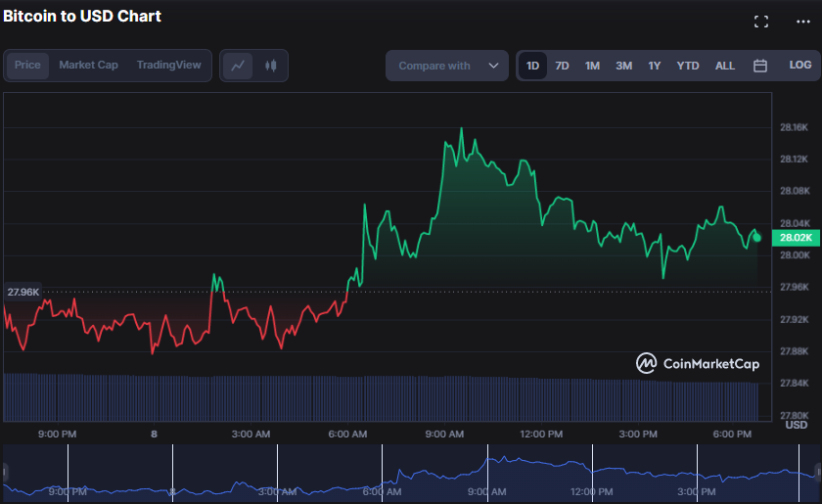Select the Market Cap tab
The height and width of the screenshot is (504, 822).
(x=88, y=65)
